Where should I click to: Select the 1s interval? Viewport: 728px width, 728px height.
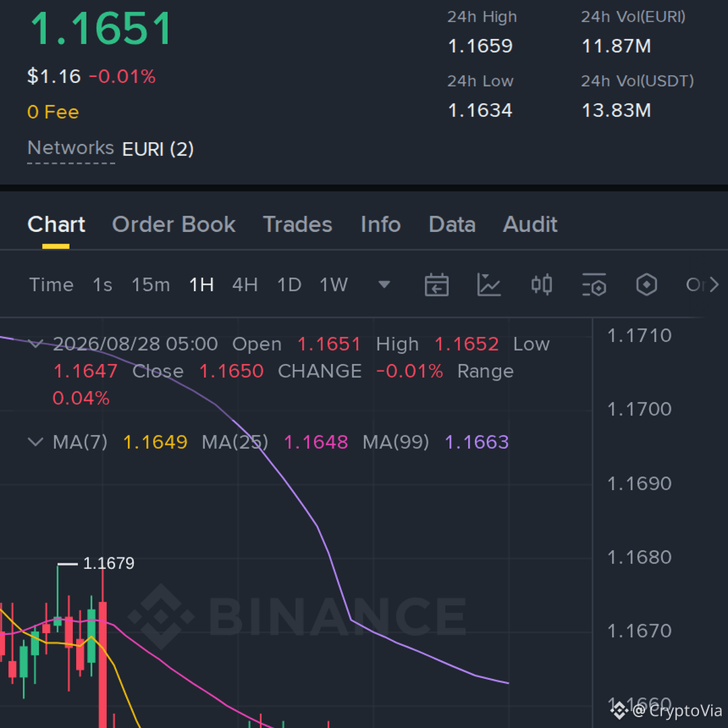[x=102, y=284]
